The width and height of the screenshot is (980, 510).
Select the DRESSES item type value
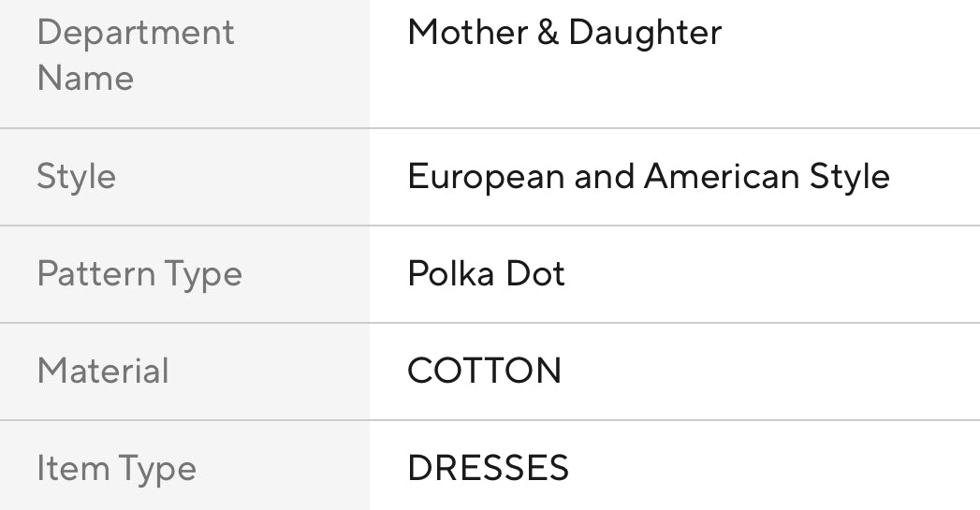(x=488, y=469)
